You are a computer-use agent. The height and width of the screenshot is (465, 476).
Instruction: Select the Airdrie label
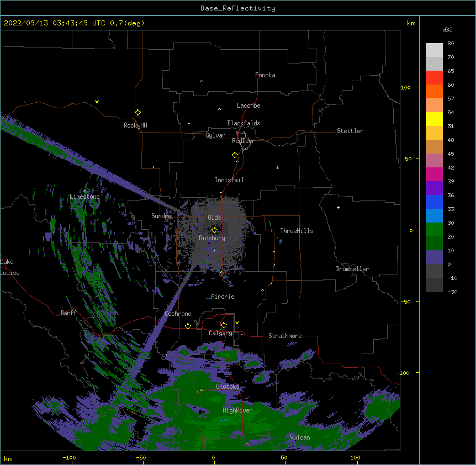(x=223, y=297)
